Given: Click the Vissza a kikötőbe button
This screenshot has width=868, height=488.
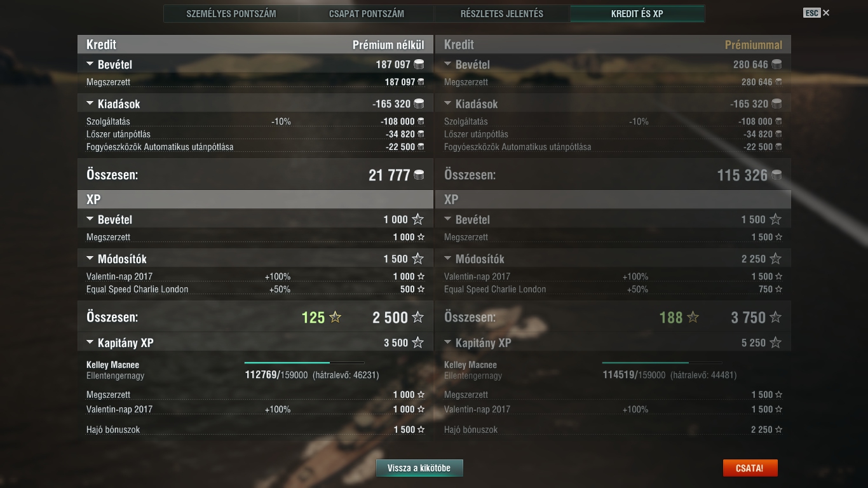Looking at the screenshot, I should click(419, 468).
